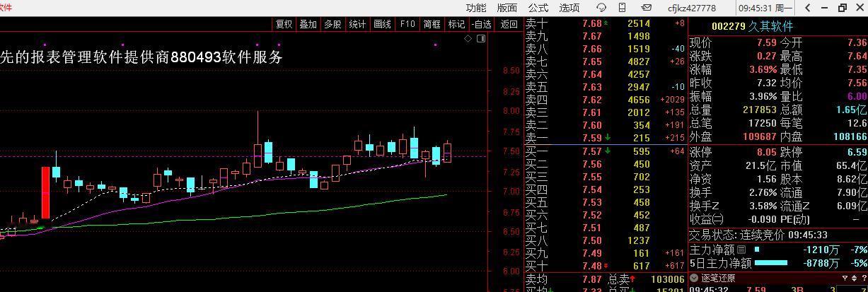Toggle the side panel icon above chart
Image resolution: width=868 pixels, height=292 pixels.
tap(481, 39)
